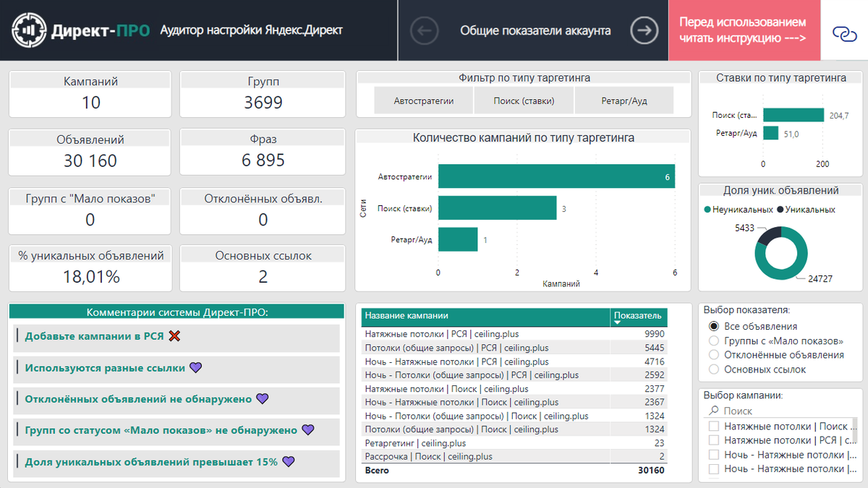
Task: Select 'Основных ссылок' radio option
Action: click(714, 369)
